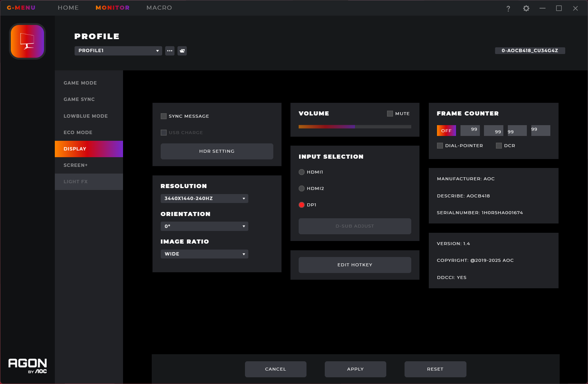
Task: Toggle the DCR checkbox
Action: [x=499, y=146]
